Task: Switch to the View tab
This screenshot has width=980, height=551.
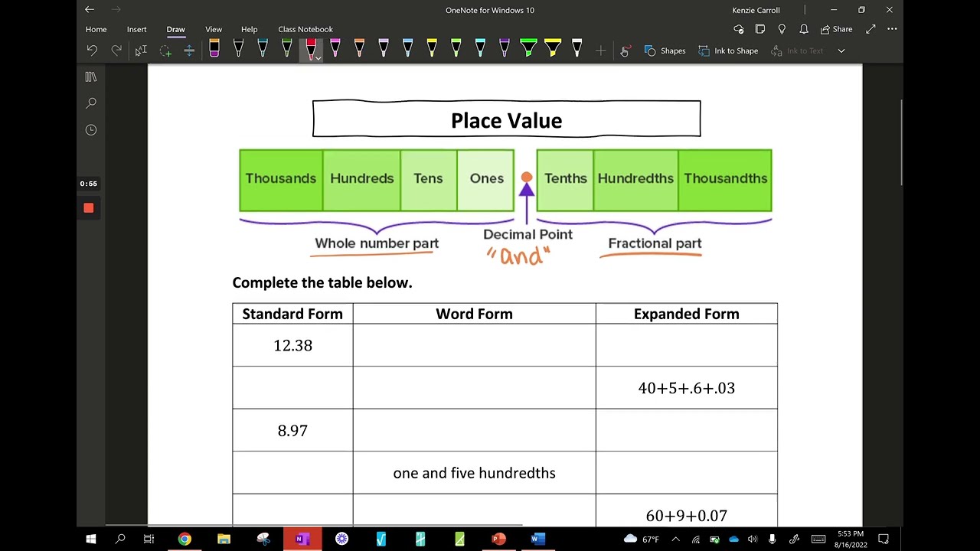Action: click(x=214, y=29)
